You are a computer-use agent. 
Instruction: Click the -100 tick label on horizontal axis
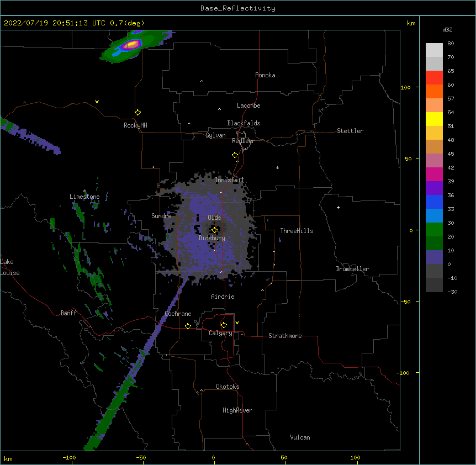tap(69, 458)
